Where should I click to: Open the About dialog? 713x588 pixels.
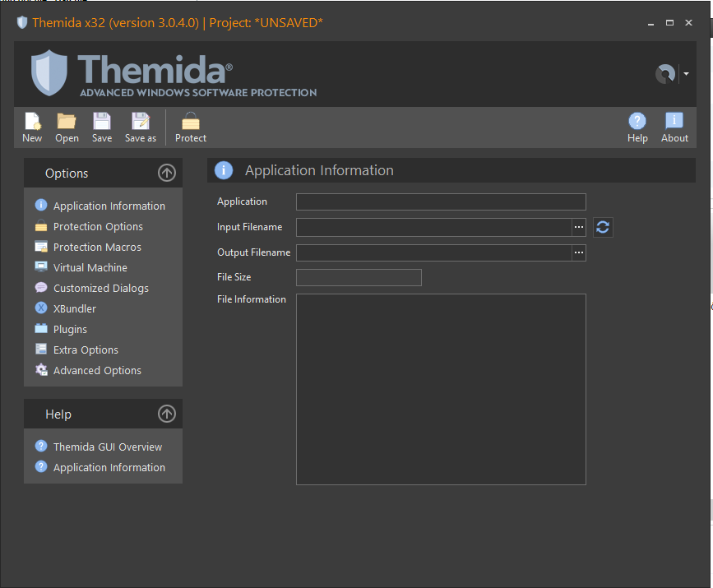674,127
